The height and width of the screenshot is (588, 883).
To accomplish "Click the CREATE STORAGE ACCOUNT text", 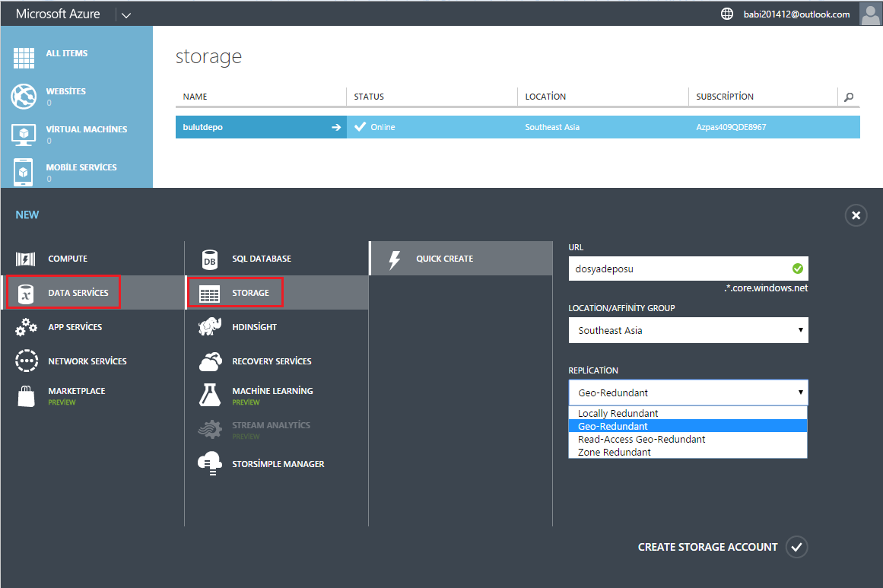I will 707,547.
